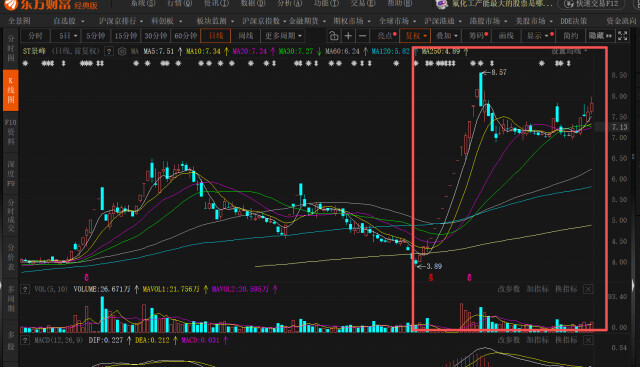Click 改参数 in the MACD panel
The image size is (640, 367).
(509, 340)
